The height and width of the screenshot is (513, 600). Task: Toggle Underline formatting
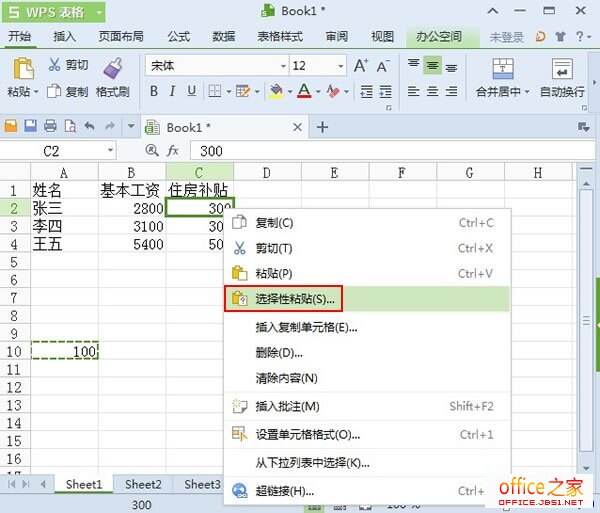pos(192,91)
